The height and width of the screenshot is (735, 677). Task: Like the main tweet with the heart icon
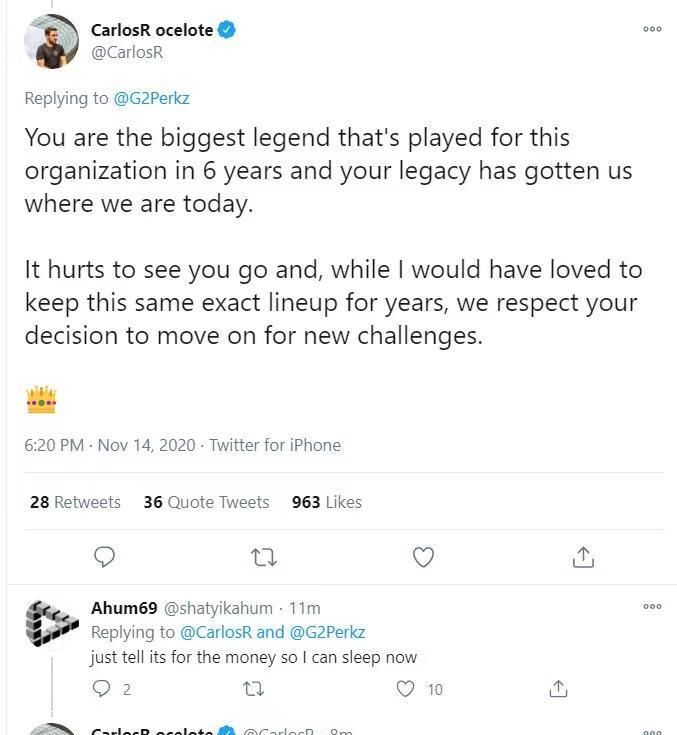click(x=423, y=557)
